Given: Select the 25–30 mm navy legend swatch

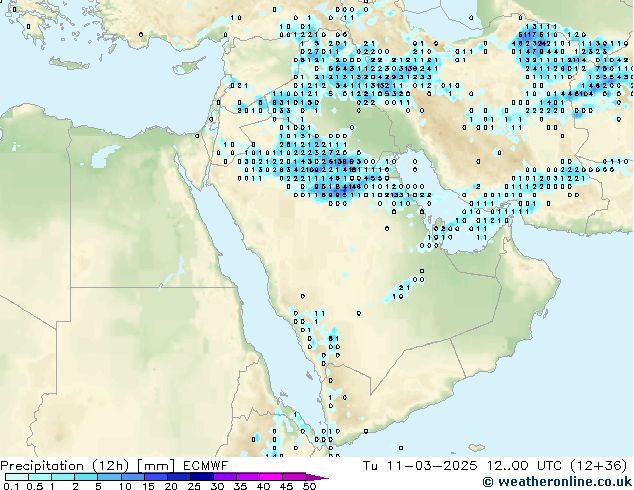Looking at the screenshot, I should (201, 477).
